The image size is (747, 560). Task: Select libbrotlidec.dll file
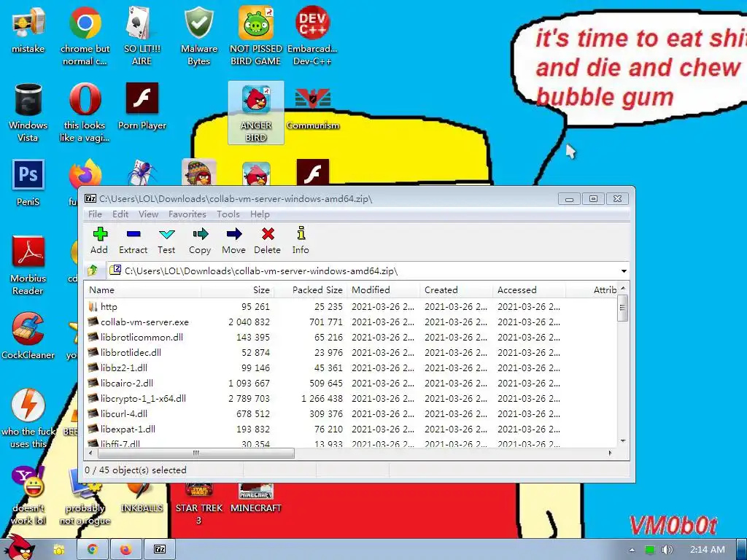[351, 352]
